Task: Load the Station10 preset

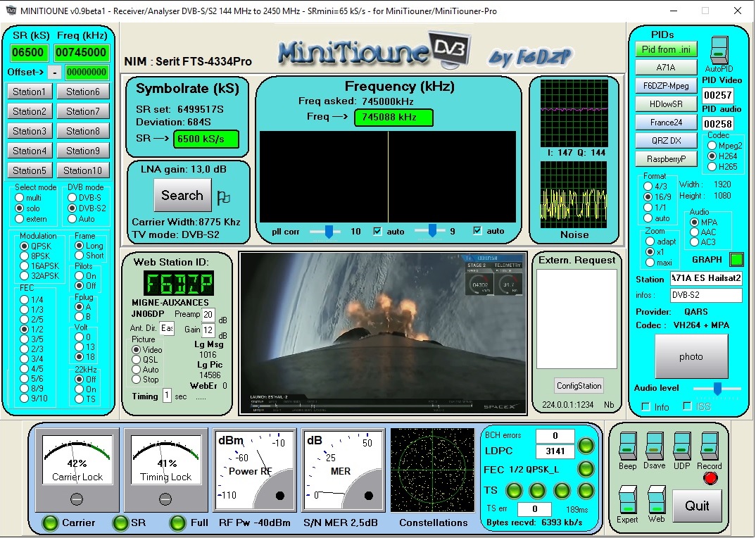Action: click(x=83, y=170)
